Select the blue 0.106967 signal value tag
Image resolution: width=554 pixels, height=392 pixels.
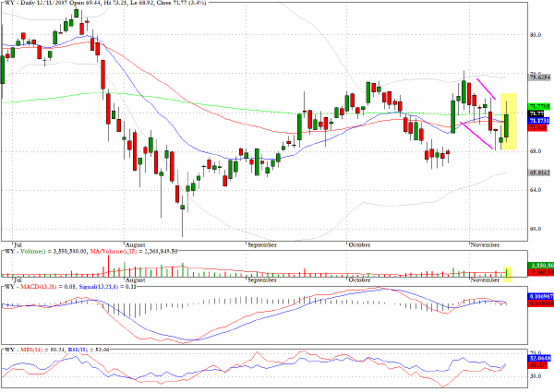point(539,297)
